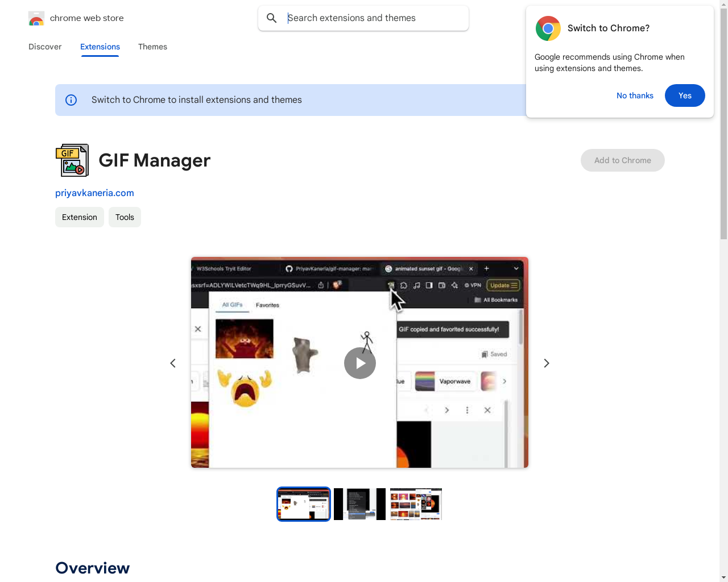728x582 pixels.
Task: Go to the previous screenshot arrow
Action: (x=173, y=363)
